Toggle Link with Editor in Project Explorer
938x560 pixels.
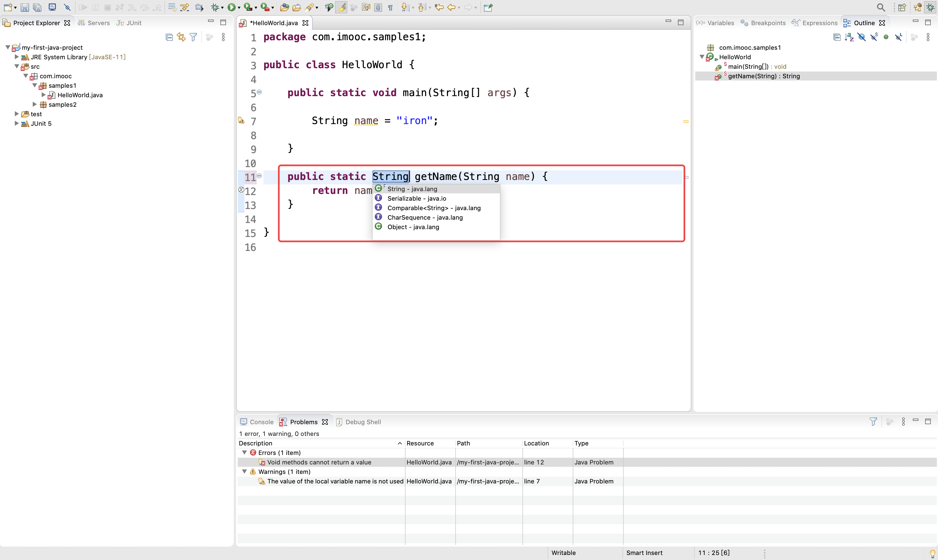pyautogui.click(x=181, y=37)
